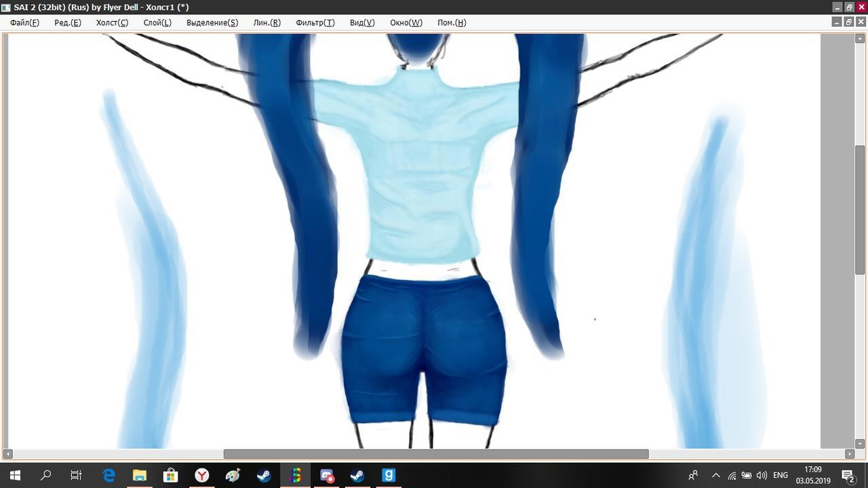Click the SAI 2 taskbar icon
868x488 pixels.
click(296, 475)
